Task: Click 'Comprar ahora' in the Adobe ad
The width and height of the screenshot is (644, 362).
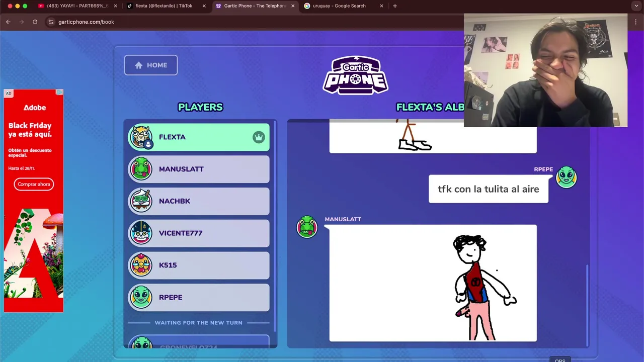Action: pos(34,184)
